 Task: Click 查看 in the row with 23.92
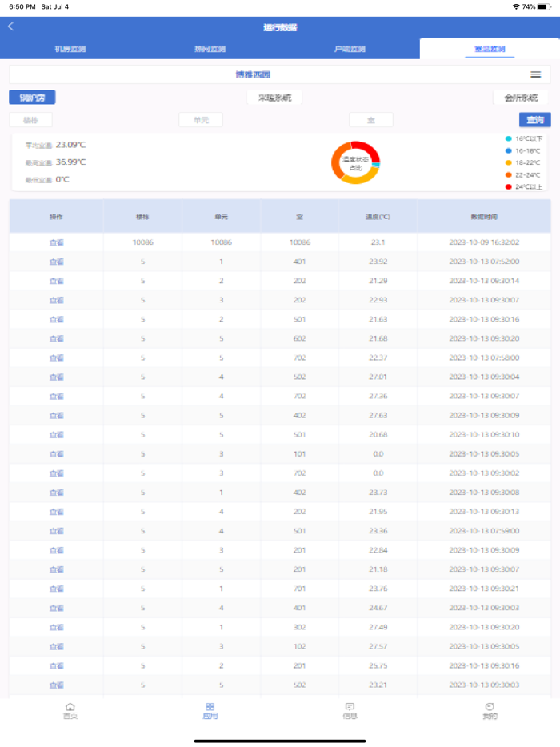point(56,262)
